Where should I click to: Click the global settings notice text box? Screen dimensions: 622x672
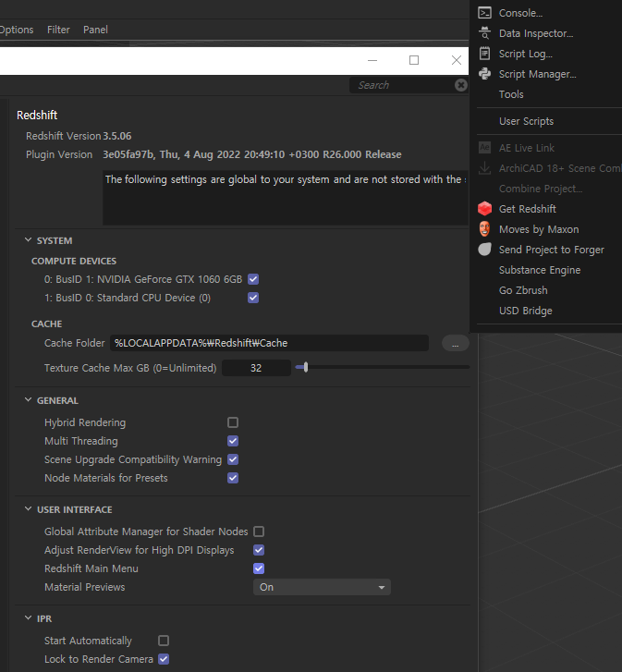286,198
